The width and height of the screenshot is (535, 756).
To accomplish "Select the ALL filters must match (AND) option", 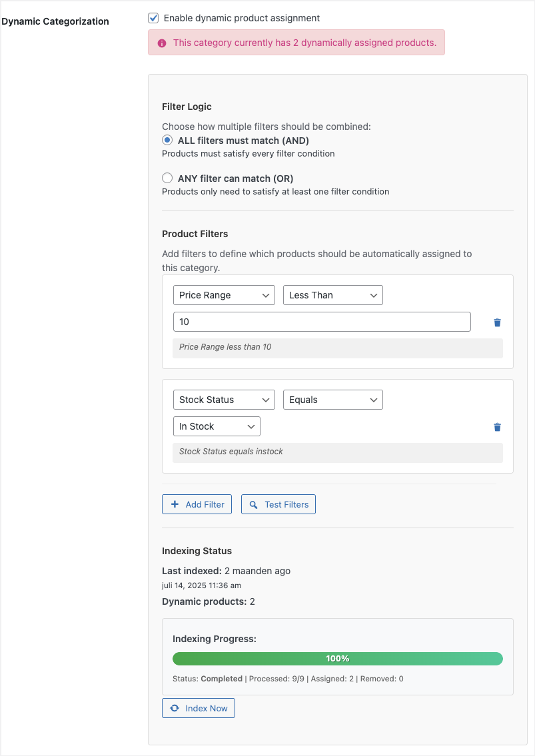I will tap(167, 140).
